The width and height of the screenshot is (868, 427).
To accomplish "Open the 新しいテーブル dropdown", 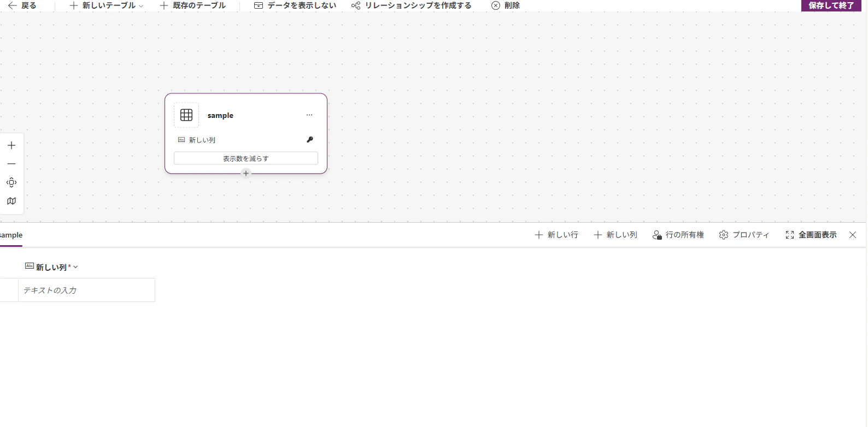I will [x=107, y=5].
